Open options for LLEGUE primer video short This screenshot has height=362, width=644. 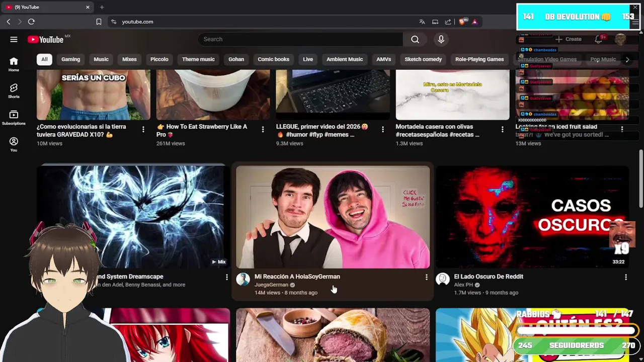coord(382,130)
